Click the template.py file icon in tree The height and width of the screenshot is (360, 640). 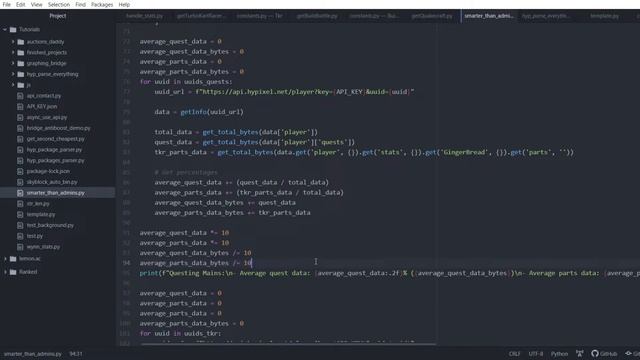click(20, 214)
